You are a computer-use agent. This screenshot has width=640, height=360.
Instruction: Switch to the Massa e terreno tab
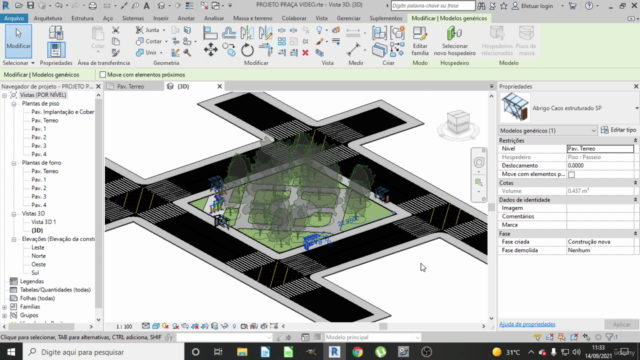[x=253, y=18]
